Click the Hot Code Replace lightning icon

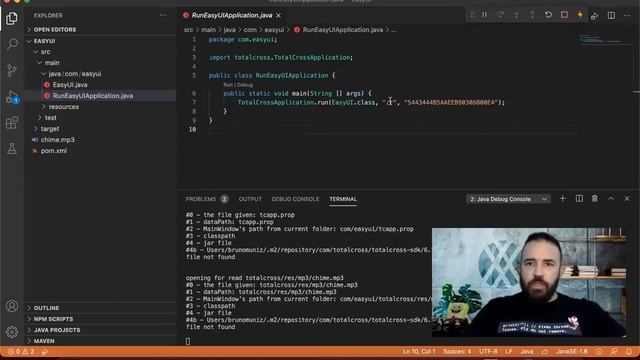point(580,15)
